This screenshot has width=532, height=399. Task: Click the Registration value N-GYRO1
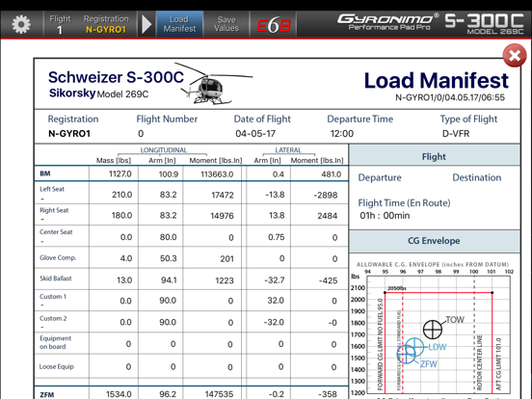[x=69, y=134]
